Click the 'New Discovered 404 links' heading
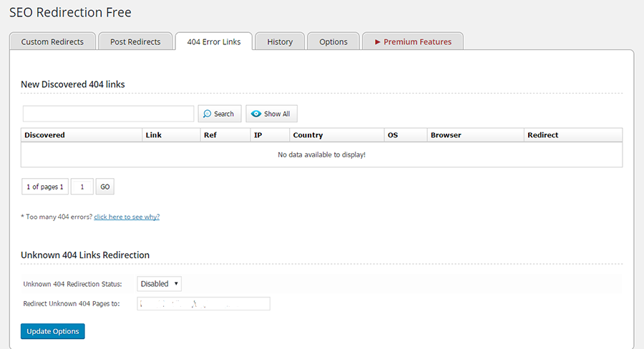644x349 pixels. point(73,84)
